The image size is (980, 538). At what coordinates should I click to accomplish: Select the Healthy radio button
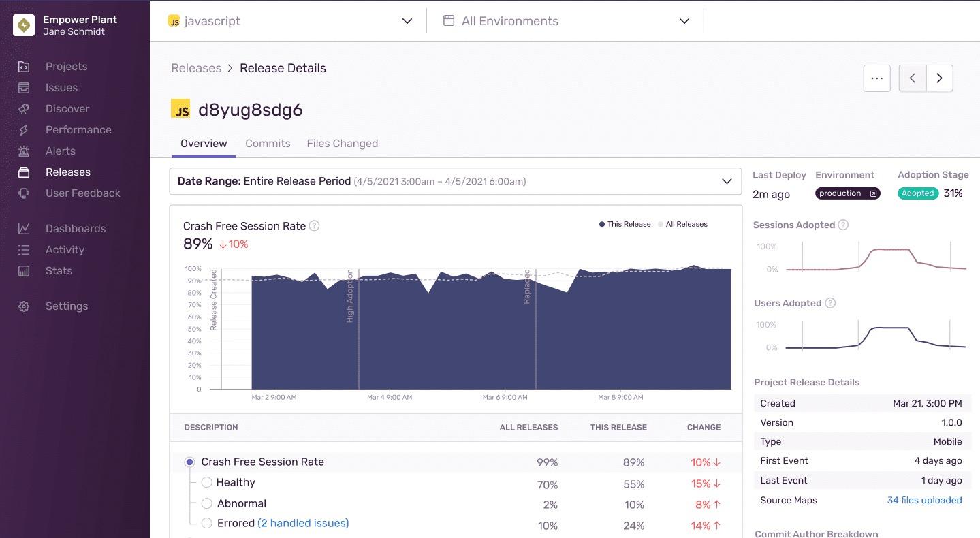pos(207,482)
